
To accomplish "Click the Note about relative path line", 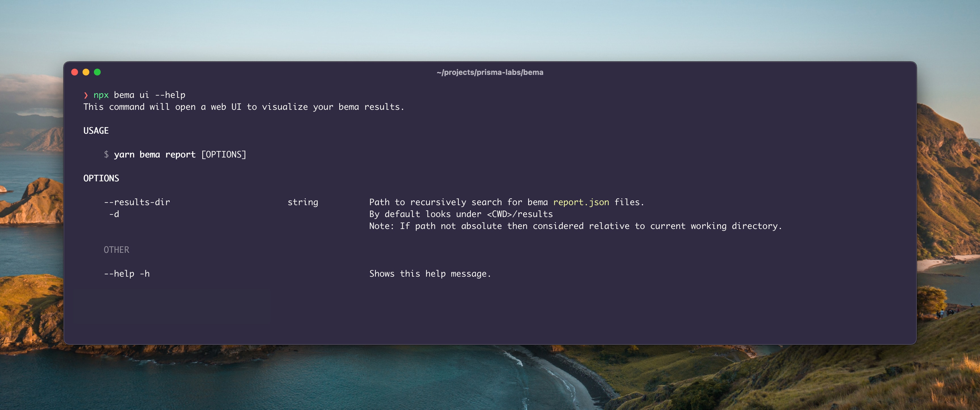I will [x=575, y=226].
